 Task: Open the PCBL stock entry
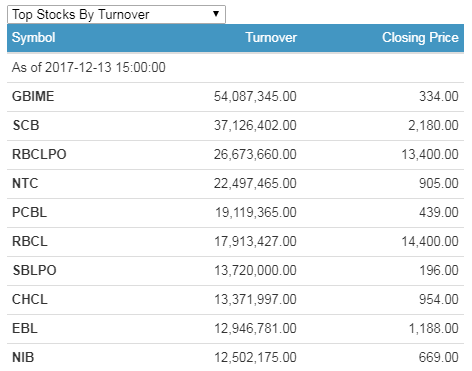(235, 213)
